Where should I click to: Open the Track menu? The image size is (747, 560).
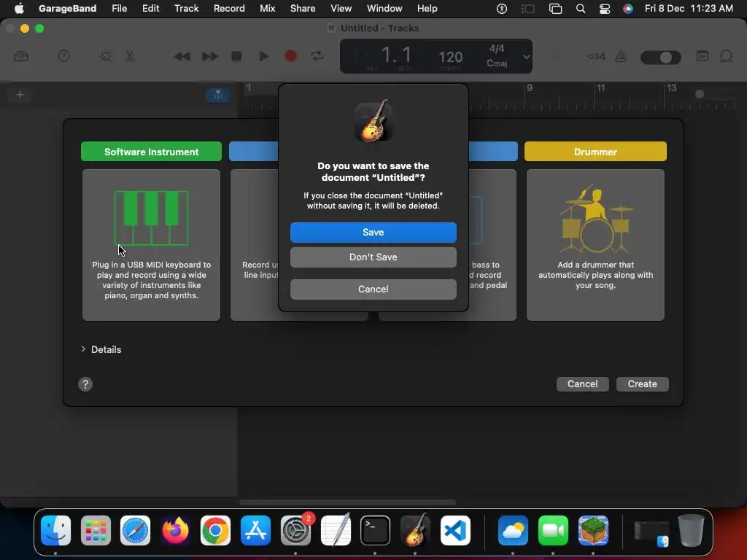[x=186, y=8]
